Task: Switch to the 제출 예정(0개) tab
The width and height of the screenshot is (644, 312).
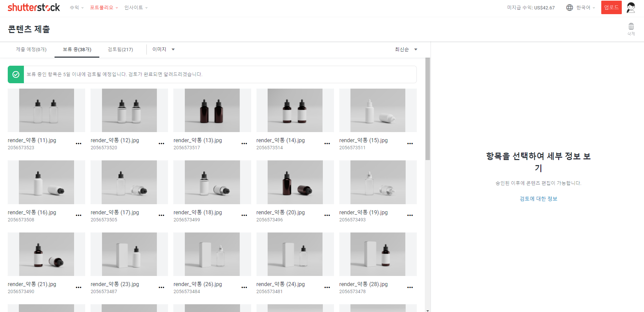Action: coord(31,49)
